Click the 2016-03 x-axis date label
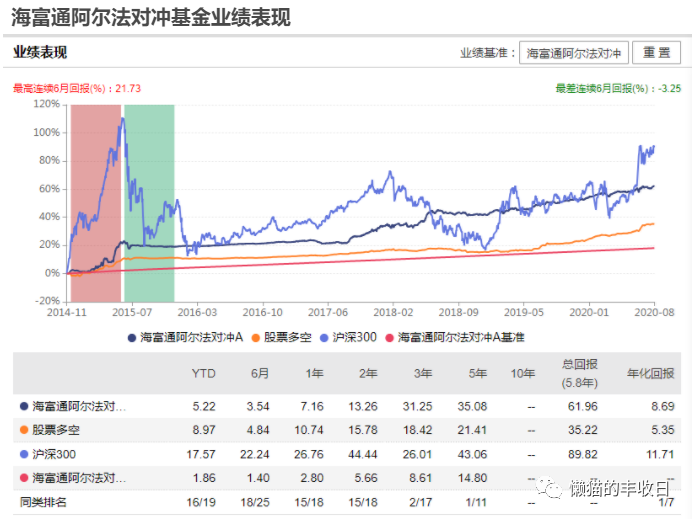693x519 pixels. tap(197, 313)
